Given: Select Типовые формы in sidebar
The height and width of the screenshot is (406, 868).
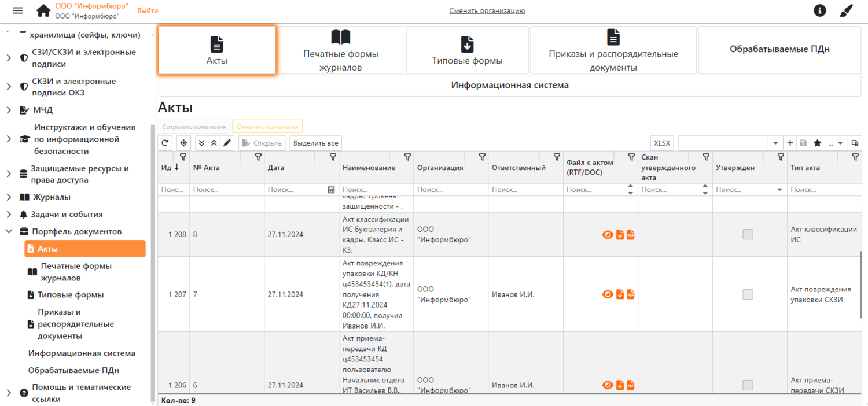Looking at the screenshot, I should click(71, 295).
